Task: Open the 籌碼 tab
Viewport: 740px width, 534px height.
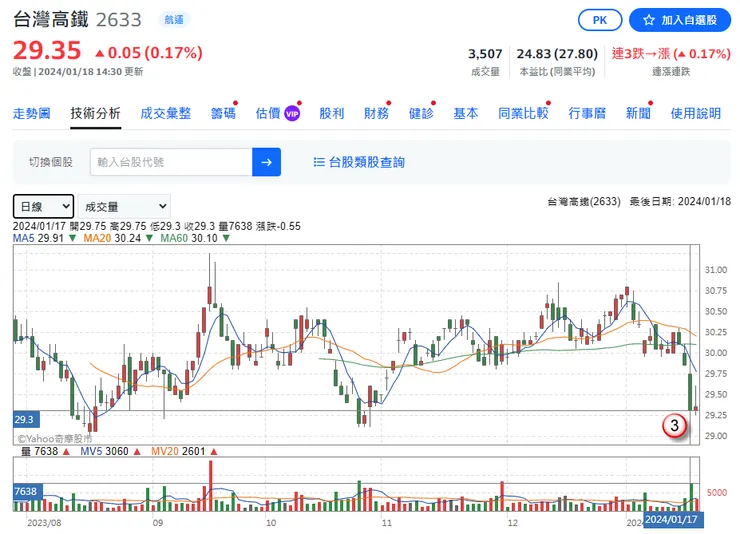Action: (223, 113)
